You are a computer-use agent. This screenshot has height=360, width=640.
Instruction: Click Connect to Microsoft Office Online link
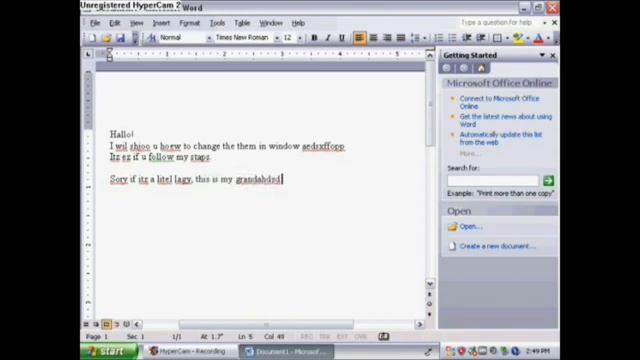coord(499,102)
